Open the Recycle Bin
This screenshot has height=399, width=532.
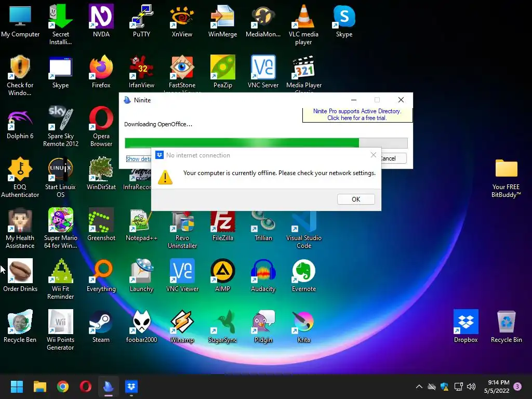click(x=506, y=327)
